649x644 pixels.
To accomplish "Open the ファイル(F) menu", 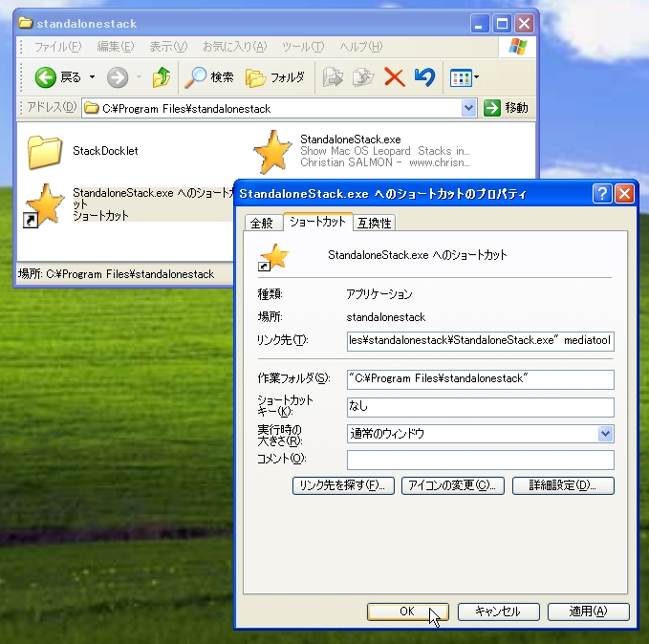I will tap(57, 47).
